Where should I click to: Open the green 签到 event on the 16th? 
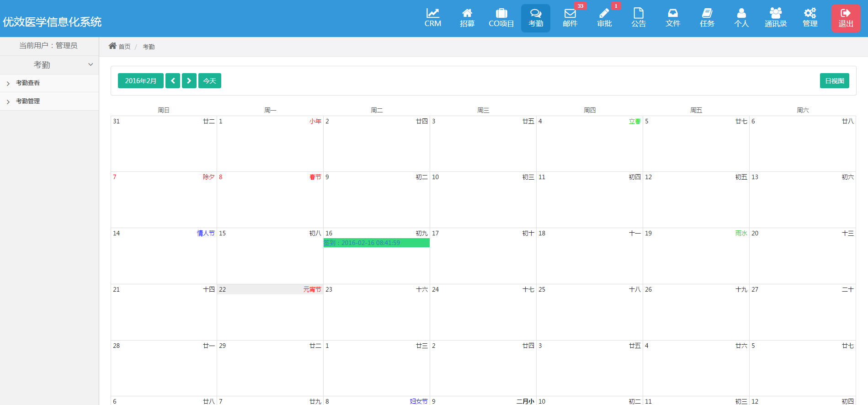(x=376, y=243)
